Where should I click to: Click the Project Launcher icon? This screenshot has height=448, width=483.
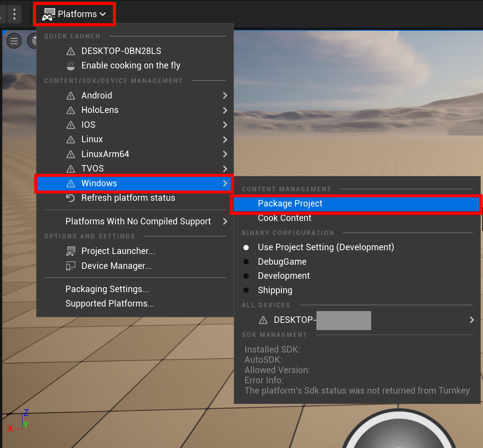[71, 251]
